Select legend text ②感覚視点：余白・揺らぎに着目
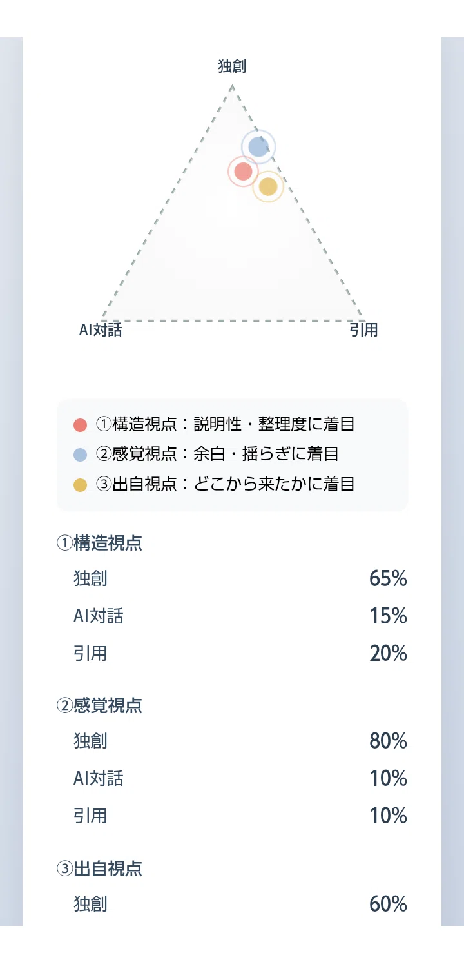Viewport: 464px width, 980px height. point(217,454)
